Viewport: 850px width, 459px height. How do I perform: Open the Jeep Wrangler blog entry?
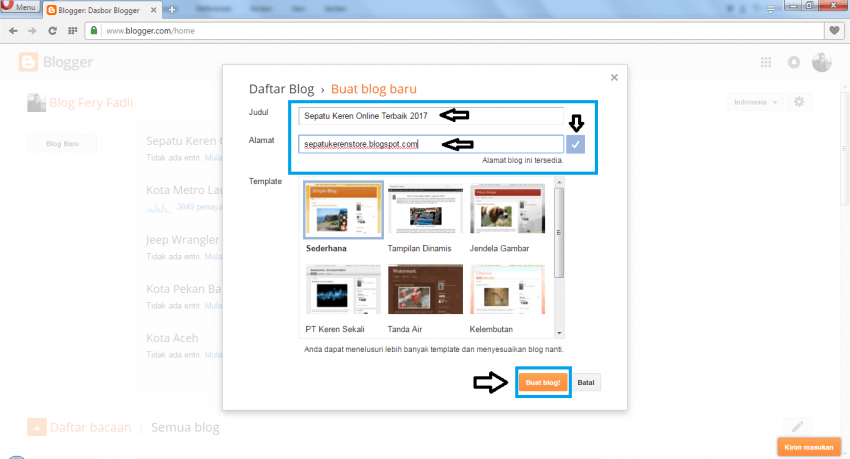[183, 240]
